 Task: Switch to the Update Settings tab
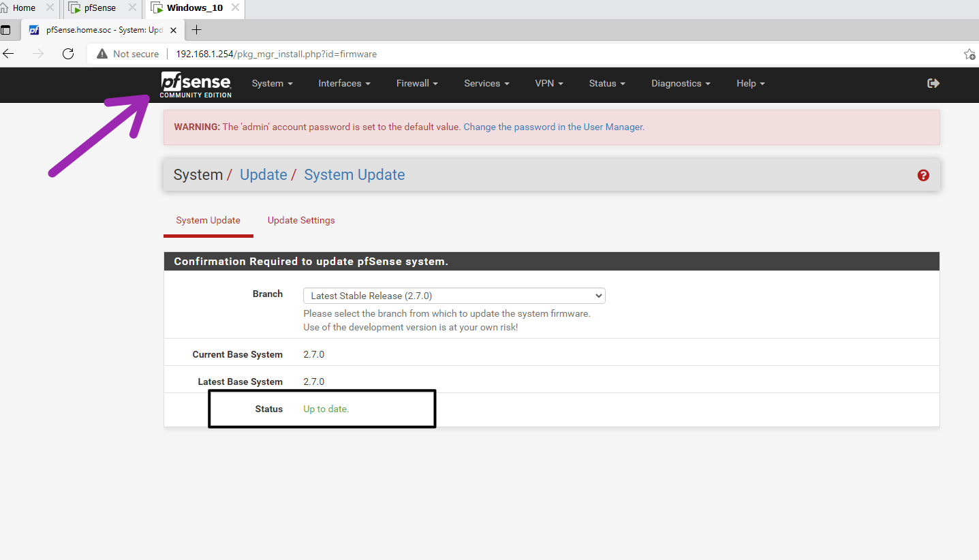point(301,220)
